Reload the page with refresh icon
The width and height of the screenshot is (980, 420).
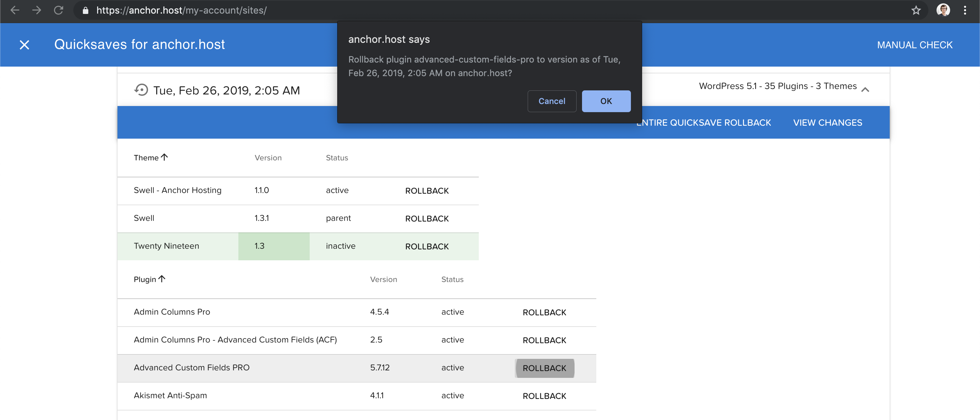pos(58,10)
